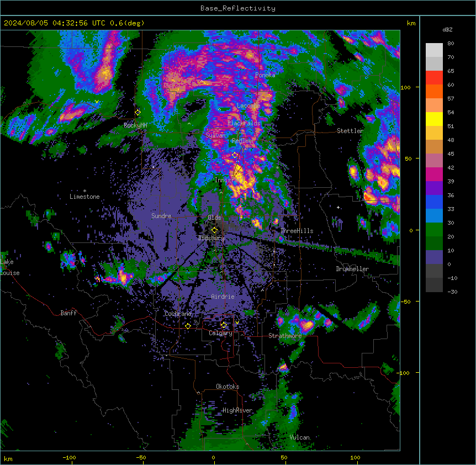Click the 65 value on the dBZ scale
The image size is (476, 465).
[x=451, y=71]
